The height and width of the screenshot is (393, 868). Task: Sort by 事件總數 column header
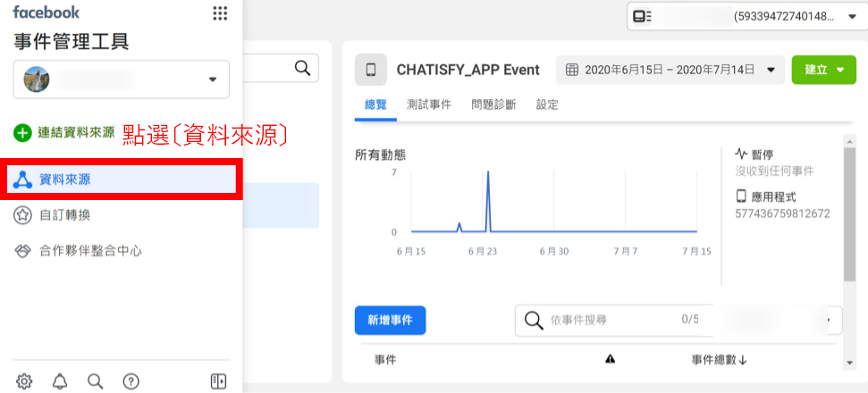pos(719,359)
